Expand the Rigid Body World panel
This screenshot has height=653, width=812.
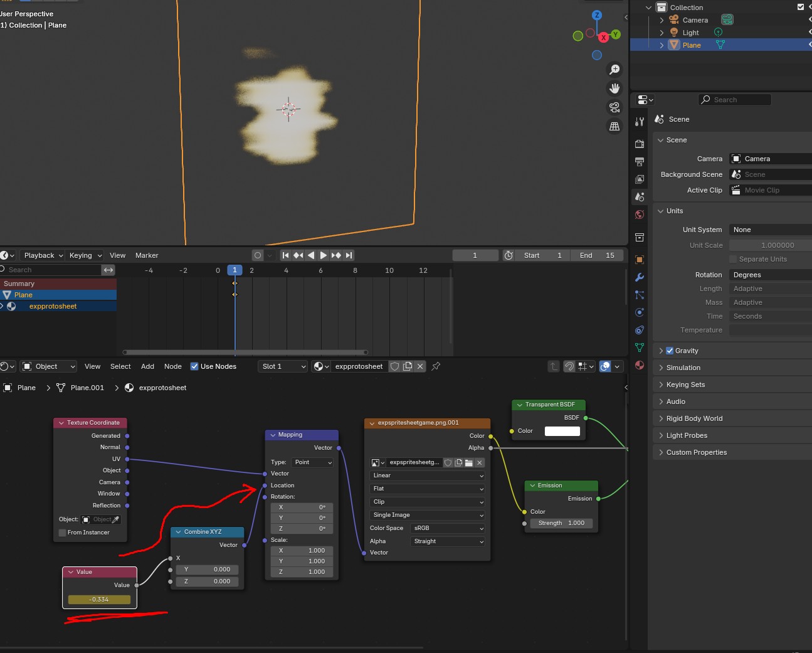click(694, 418)
